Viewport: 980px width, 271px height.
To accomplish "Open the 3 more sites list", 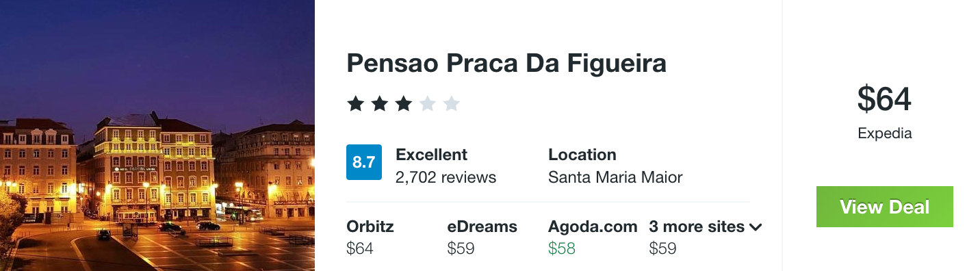I will coord(705,227).
